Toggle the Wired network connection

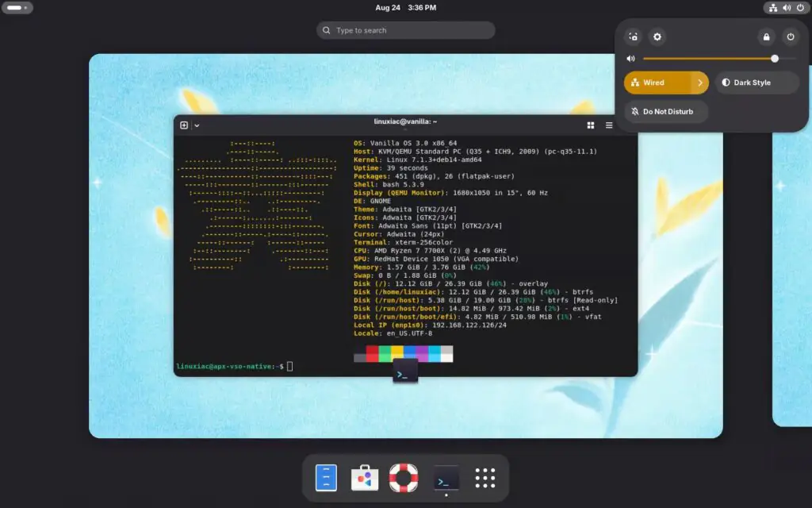pos(657,83)
